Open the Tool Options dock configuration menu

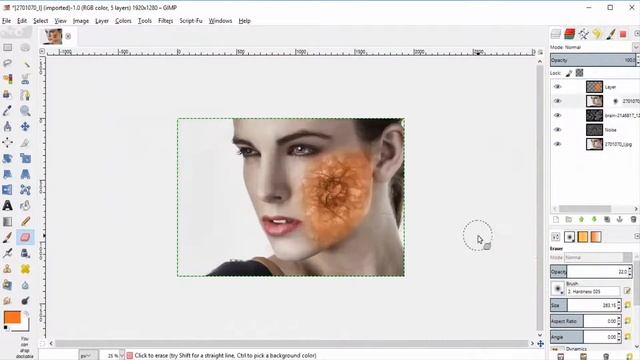[x=636, y=236]
